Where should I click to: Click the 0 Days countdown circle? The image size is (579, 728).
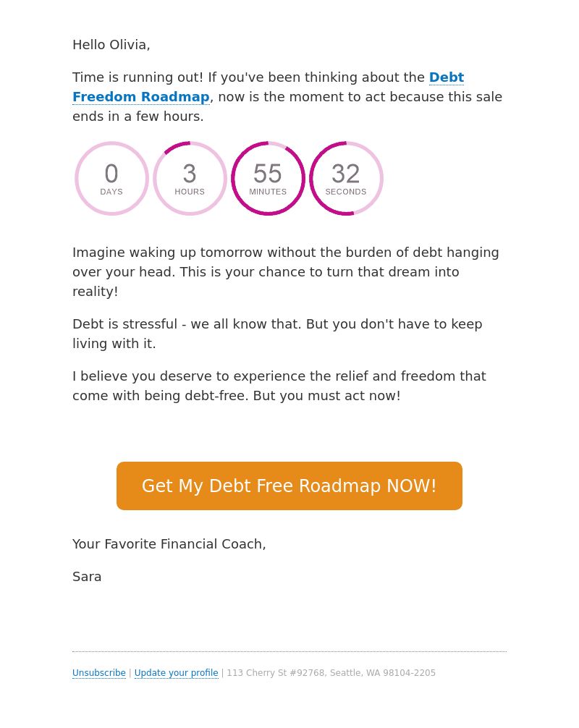pos(111,178)
